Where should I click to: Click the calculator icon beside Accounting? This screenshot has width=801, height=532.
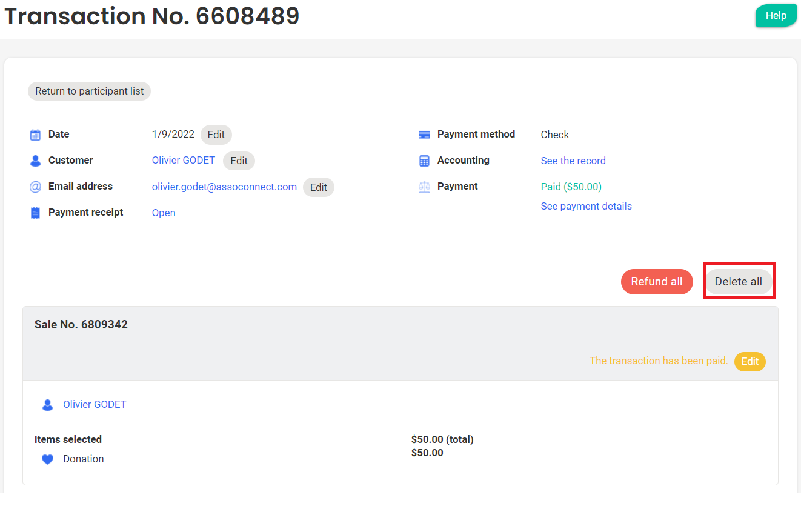click(x=424, y=161)
